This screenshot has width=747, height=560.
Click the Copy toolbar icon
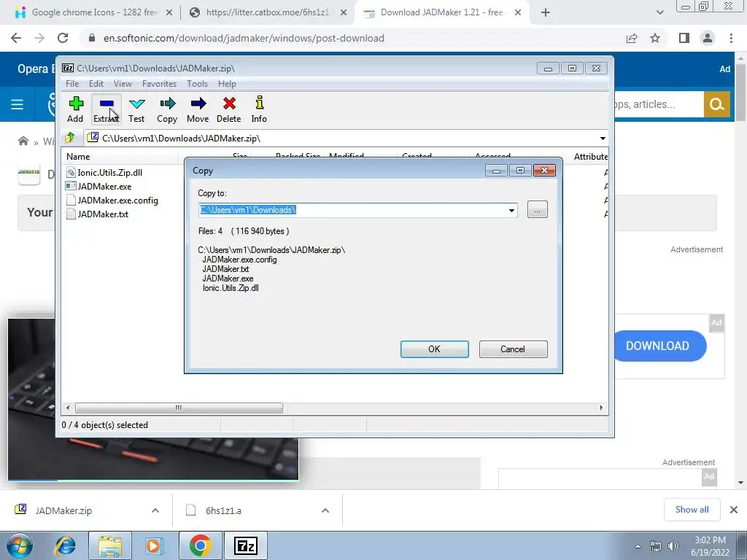(167, 109)
